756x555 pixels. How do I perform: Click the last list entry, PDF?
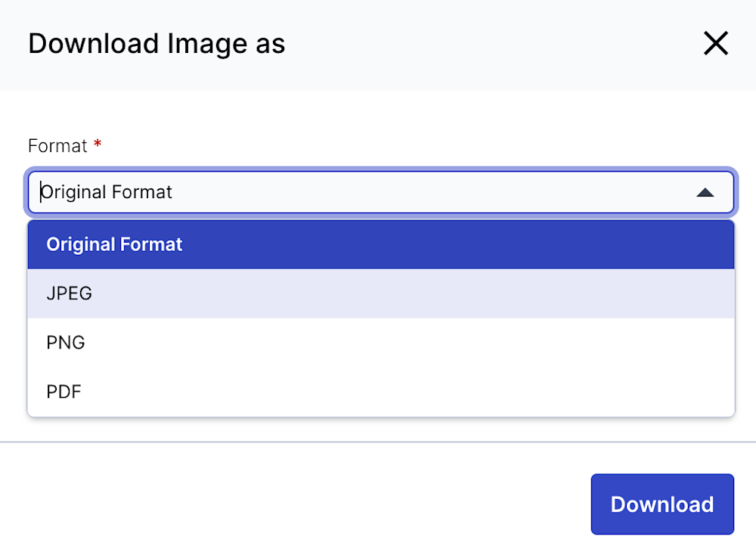(x=381, y=392)
